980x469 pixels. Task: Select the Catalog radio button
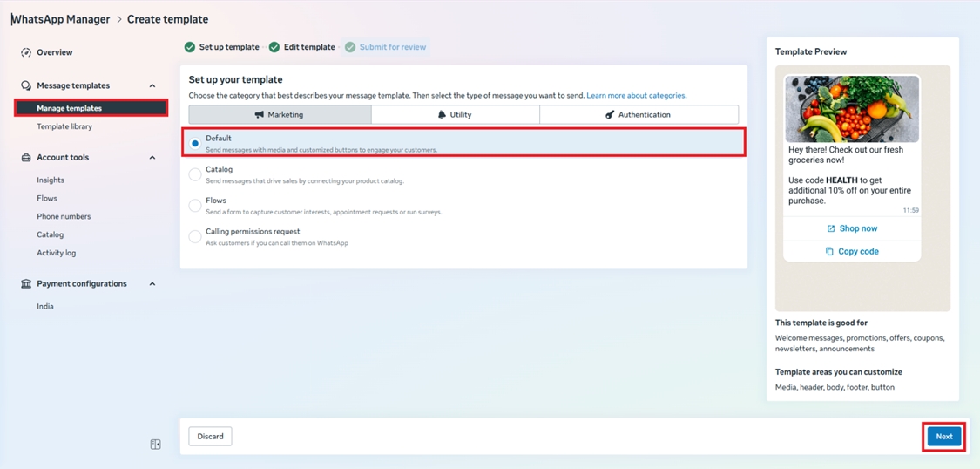[195, 174]
